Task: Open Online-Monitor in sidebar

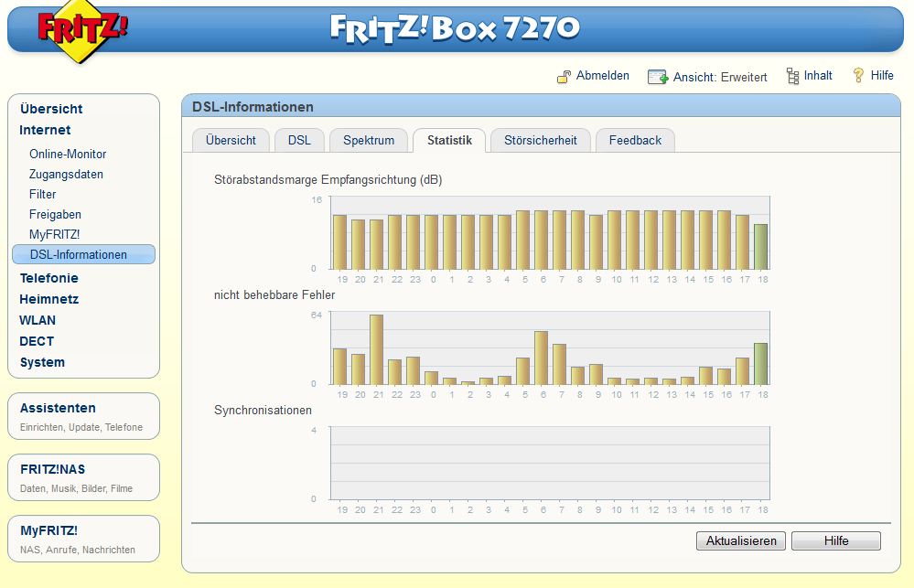Action: 68,154
